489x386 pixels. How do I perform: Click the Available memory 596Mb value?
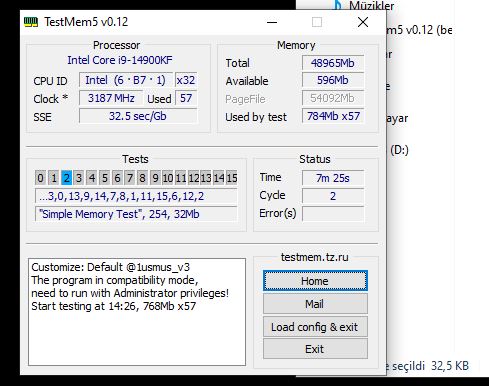(x=333, y=80)
